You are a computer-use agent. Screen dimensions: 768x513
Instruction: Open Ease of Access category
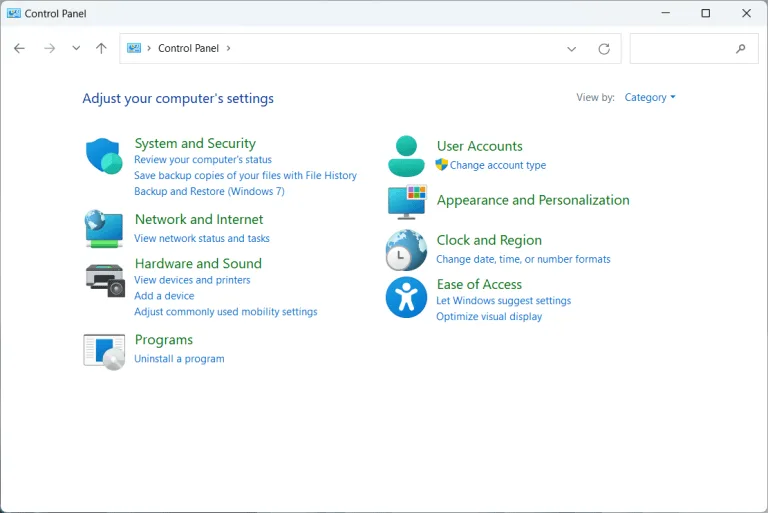pyautogui.click(x=479, y=284)
